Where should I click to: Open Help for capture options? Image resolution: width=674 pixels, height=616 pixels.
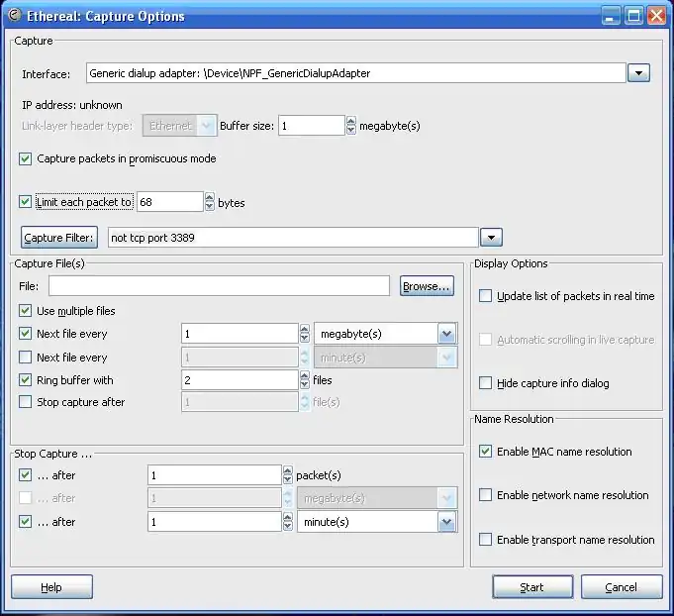click(51, 587)
